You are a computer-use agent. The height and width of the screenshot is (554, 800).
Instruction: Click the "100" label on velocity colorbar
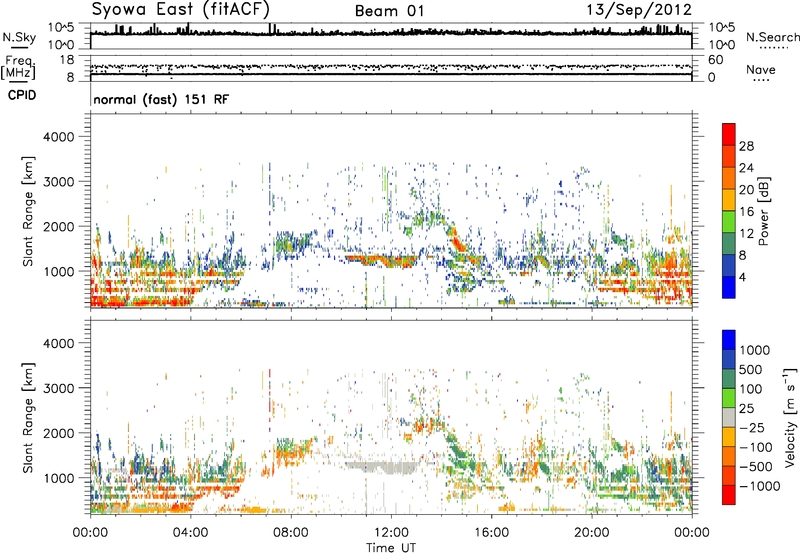[x=751, y=389]
